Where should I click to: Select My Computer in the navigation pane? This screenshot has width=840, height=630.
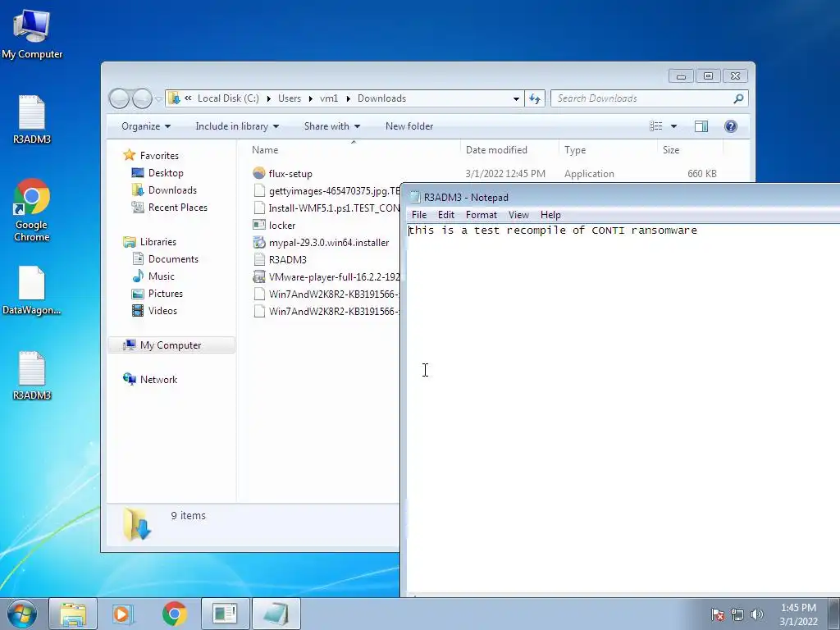tap(171, 345)
